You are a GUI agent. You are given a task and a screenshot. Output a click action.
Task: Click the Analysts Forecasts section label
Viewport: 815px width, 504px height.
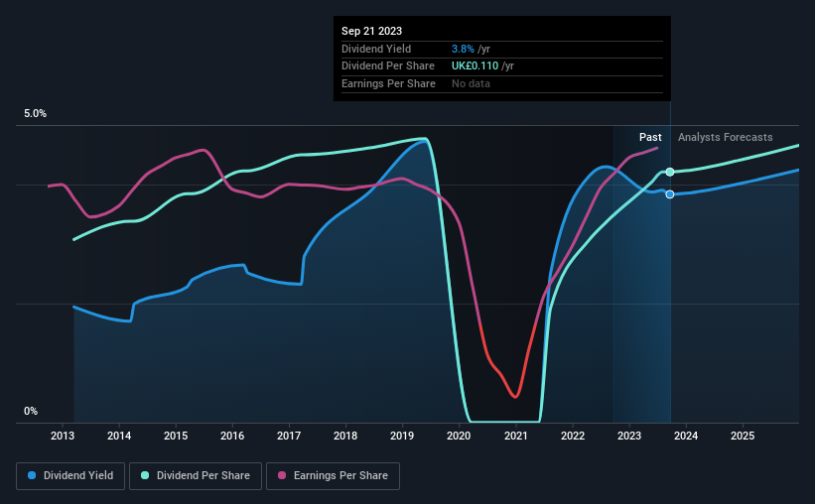click(x=725, y=137)
